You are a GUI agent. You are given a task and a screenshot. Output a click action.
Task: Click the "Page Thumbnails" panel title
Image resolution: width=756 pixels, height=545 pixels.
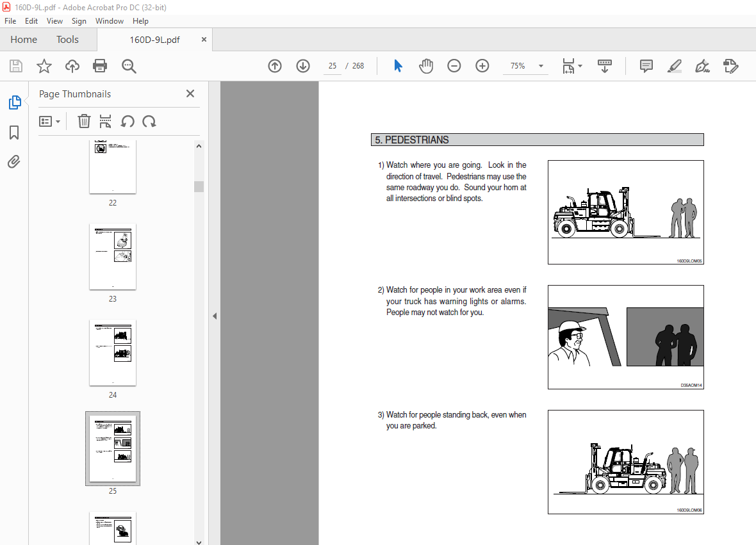click(x=75, y=94)
